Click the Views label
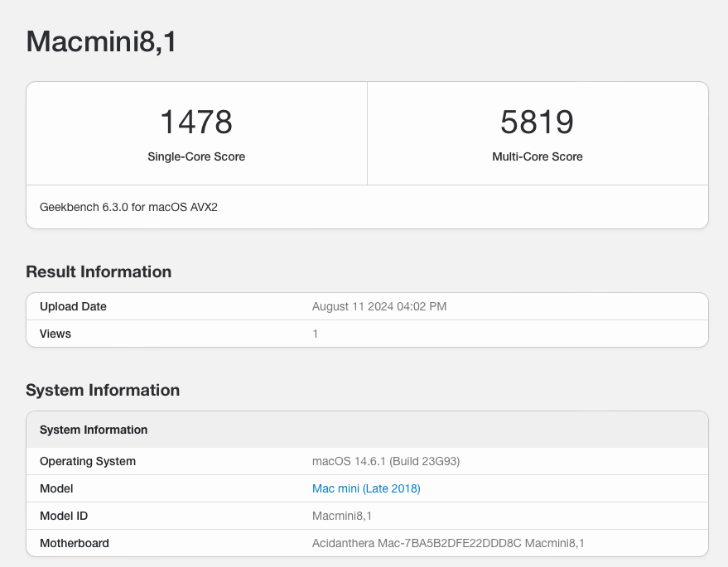The width and height of the screenshot is (728, 567). point(55,334)
